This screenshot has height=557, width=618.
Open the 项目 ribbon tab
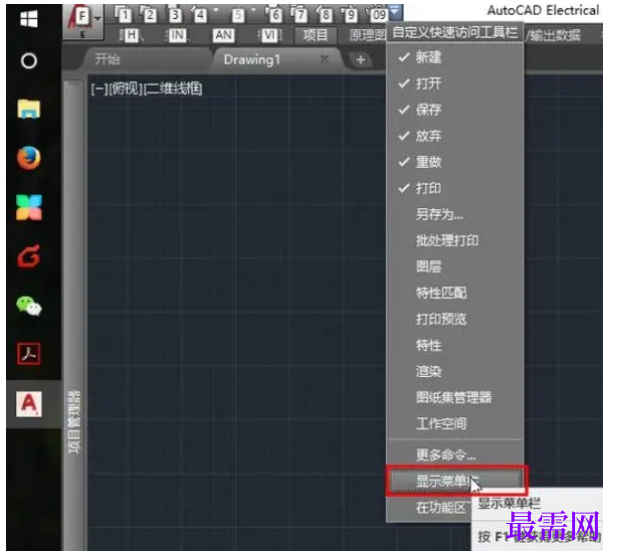click(x=315, y=35)
